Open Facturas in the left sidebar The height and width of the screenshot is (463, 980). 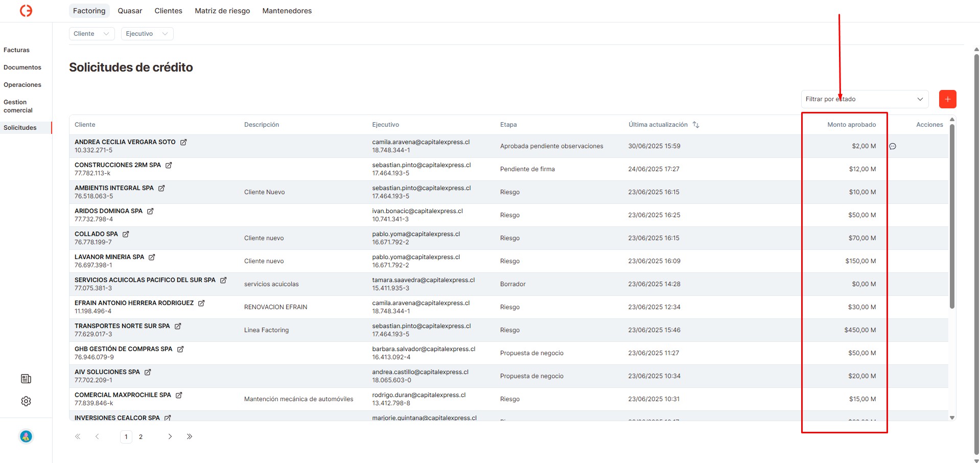[16, 50]
